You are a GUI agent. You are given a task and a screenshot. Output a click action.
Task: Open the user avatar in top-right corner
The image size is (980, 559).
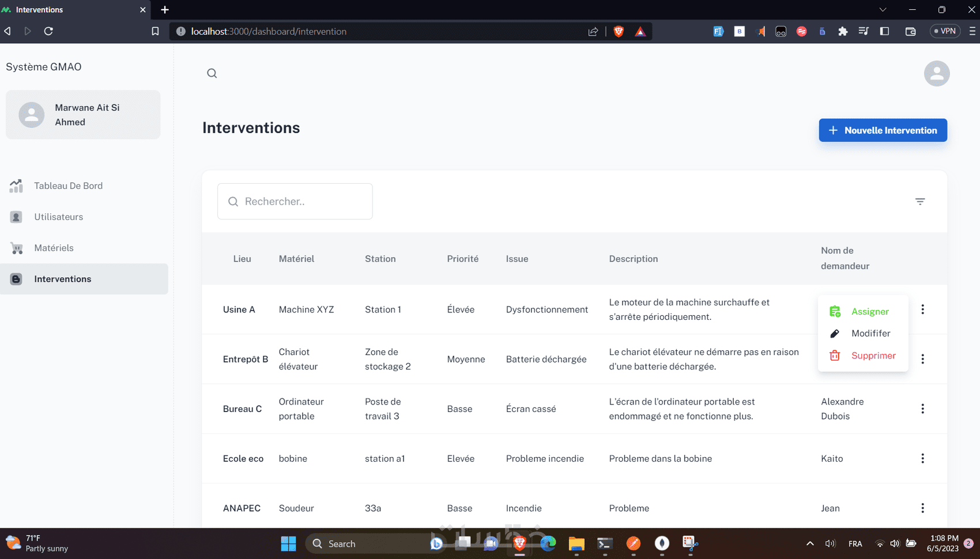point(936,74)
